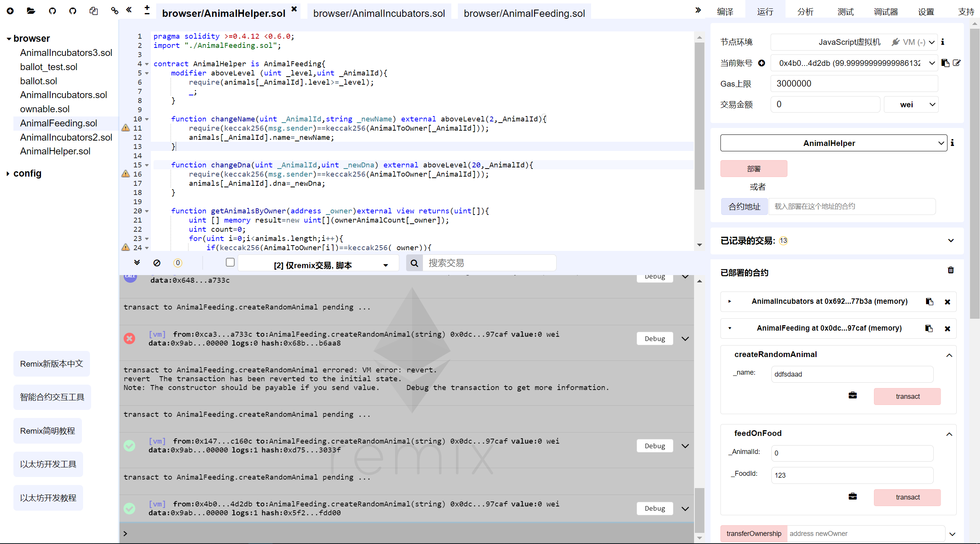Open the wei unit dropdown
This screenshot has width=980, height=544.
coord(911,104)
